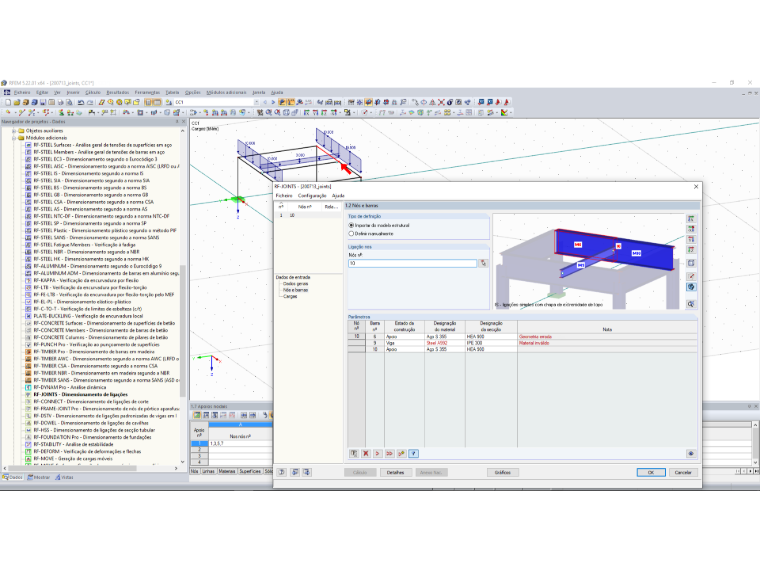Click the Anexo Nac. button
The image size is (760, 570).
click(x=431, y=473)
